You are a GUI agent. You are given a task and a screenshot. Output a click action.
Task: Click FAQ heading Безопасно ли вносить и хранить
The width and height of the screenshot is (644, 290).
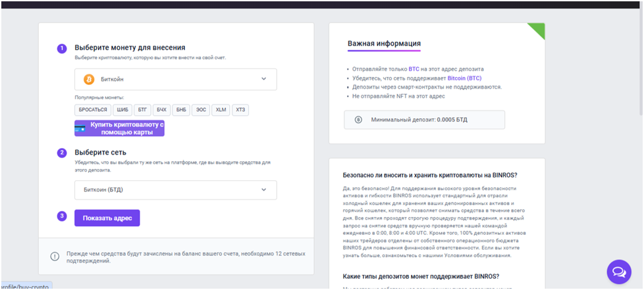pyautogui.click(x=429, y=175)
